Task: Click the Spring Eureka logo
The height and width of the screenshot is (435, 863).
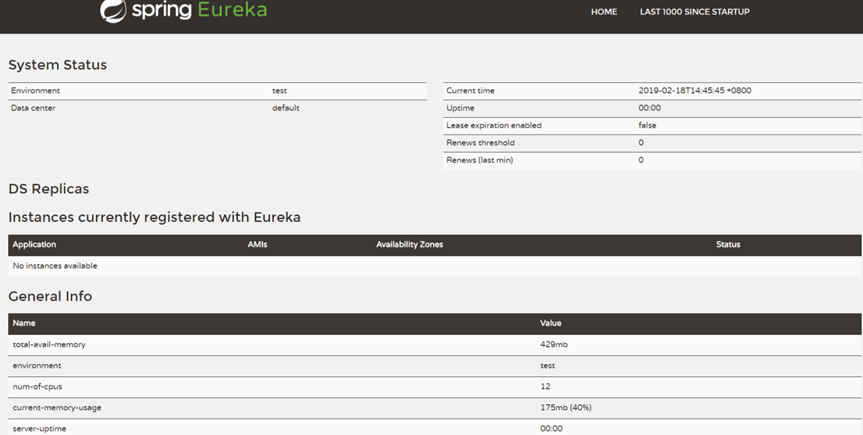Action: (183, 10)
